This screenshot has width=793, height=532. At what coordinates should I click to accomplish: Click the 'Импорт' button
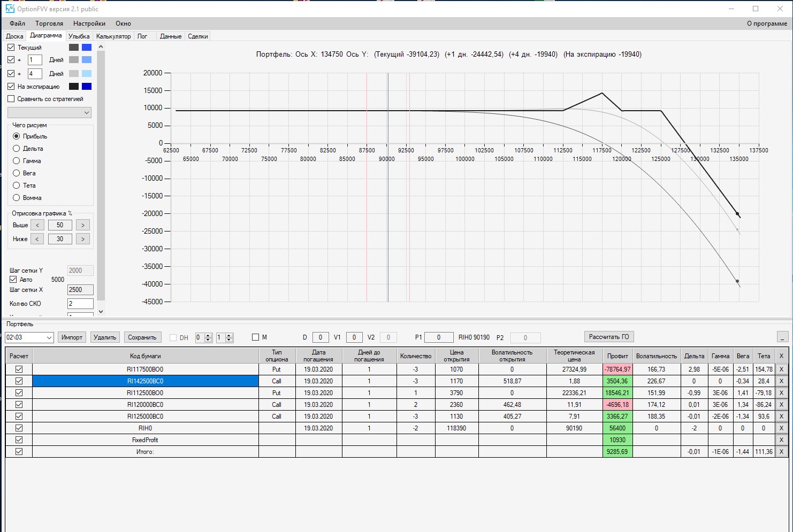[x=72, y=337]
